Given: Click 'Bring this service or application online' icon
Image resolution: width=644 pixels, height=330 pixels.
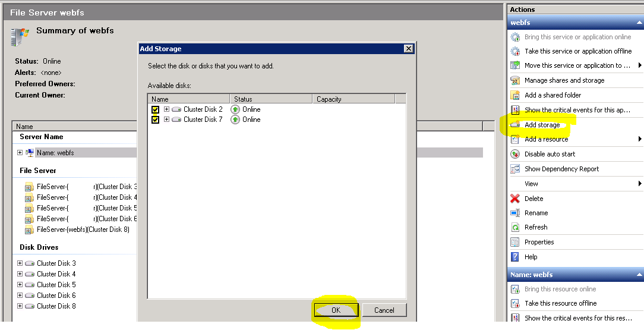Looking at the screenshot, I should point(515,37).
